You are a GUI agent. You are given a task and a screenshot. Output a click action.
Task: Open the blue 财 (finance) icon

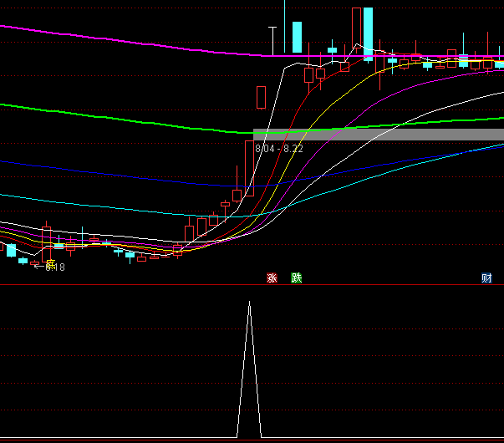pos(486,278)
